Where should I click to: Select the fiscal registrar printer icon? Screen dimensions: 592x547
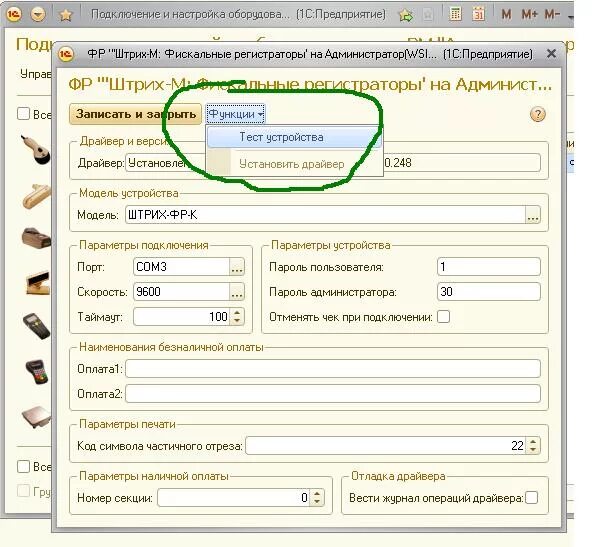click(x=36, y=238)
